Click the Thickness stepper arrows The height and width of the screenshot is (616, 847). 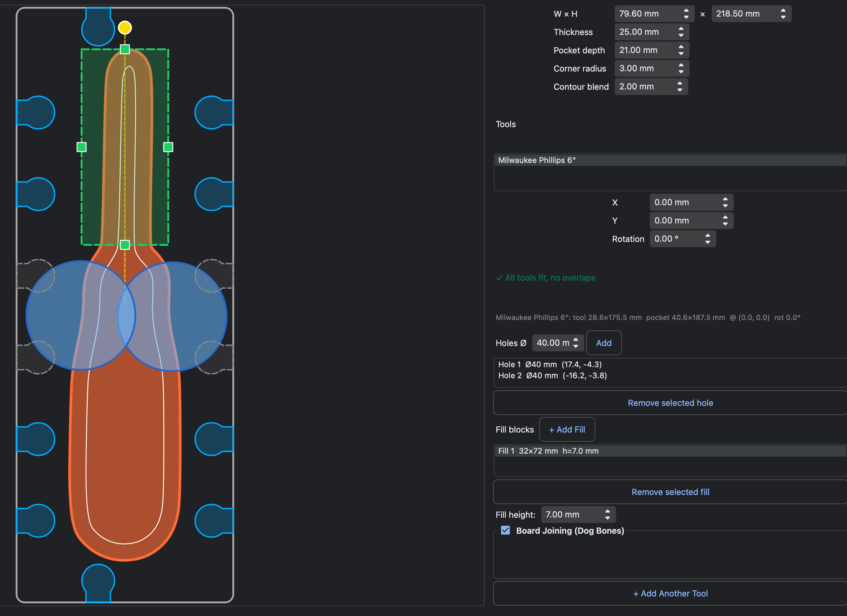click(x=681, y=32)
